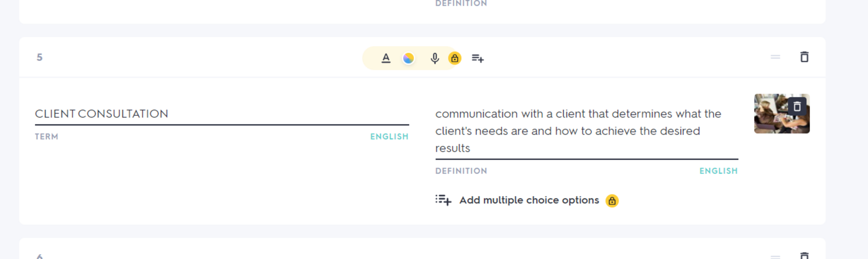
Task: Grab the drag handle for card 5
Action: coord(775,57)
